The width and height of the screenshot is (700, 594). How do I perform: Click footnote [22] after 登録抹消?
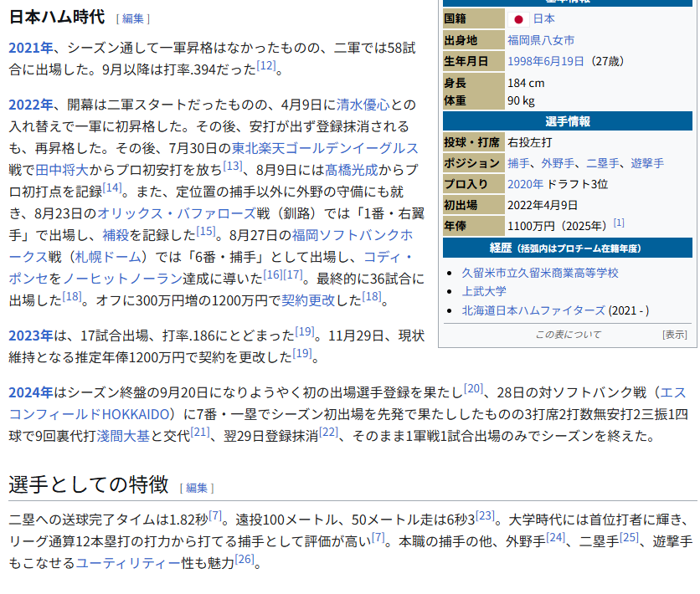[328, 433]
